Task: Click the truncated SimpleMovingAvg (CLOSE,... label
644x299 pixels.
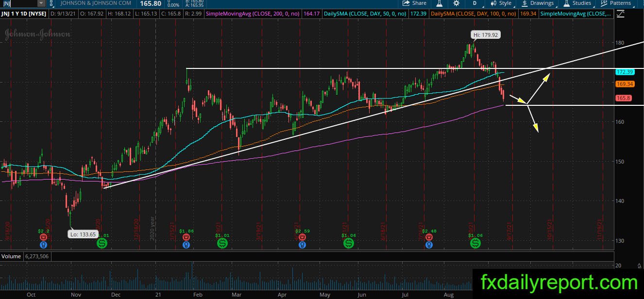Action: coord(576,14)
